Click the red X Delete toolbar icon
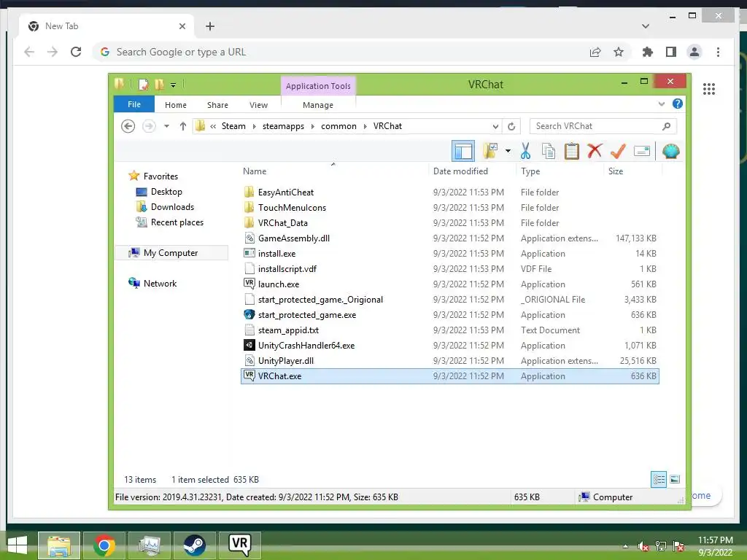The width and height of the screenshot is (747, 560). coord(595,151)
